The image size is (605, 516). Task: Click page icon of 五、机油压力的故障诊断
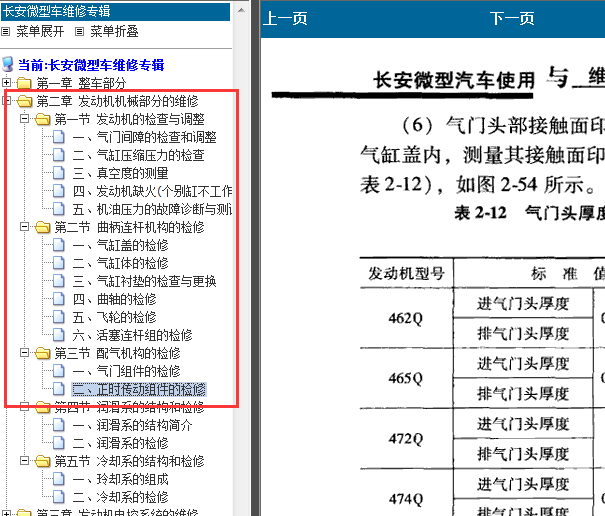click(59, 209)
